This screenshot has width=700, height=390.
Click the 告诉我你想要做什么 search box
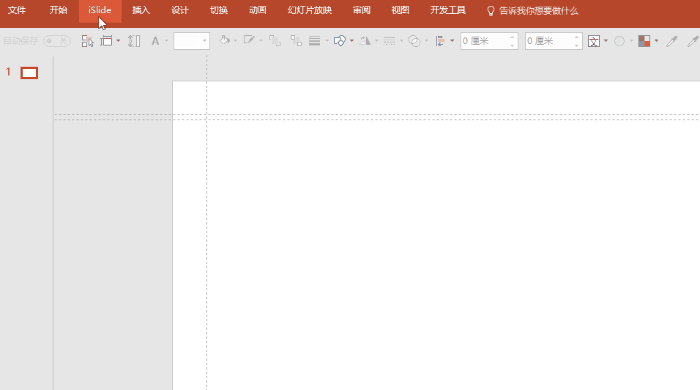[538, 11]
